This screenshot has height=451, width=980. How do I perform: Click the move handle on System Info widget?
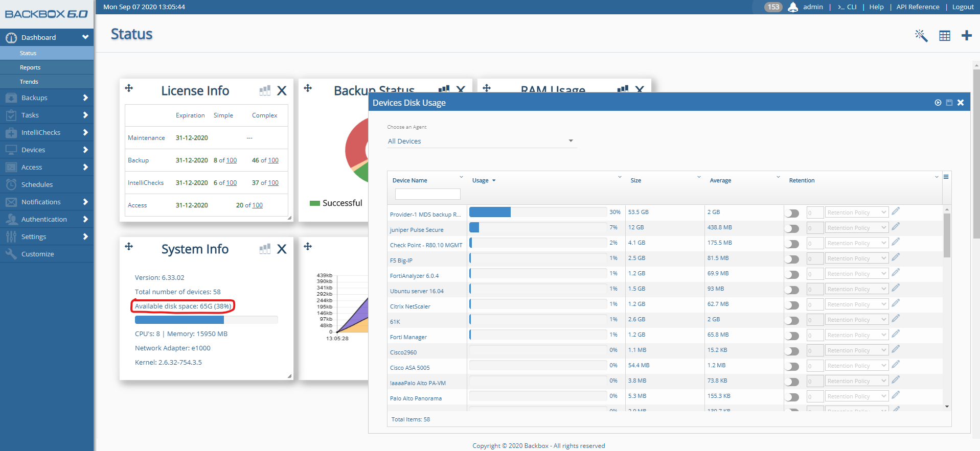coord(129,247)
